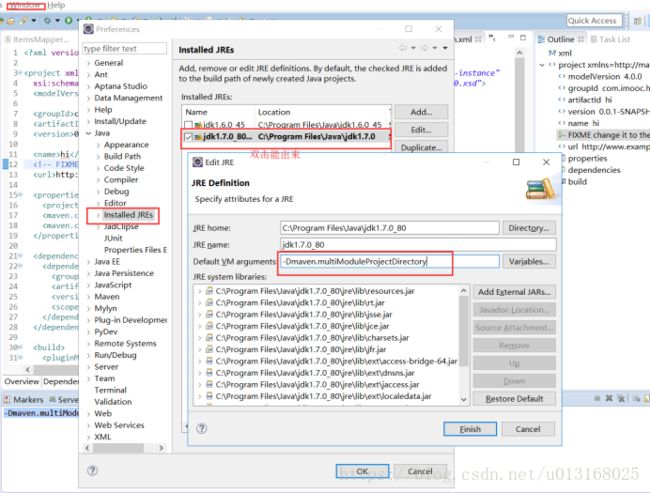Open the Run button dropdown arrow
Image resolution: width=650 pixels, height=493 pixels.
[77, 20]
